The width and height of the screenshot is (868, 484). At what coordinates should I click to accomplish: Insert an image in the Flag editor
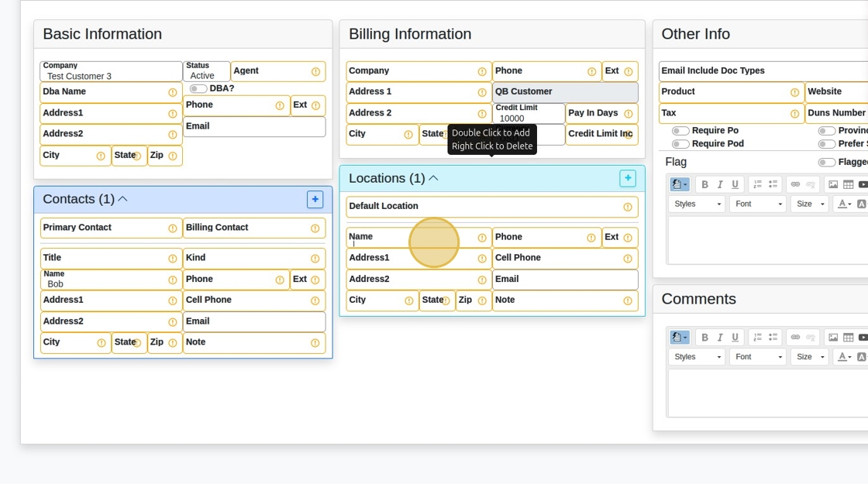coord(833,184)
